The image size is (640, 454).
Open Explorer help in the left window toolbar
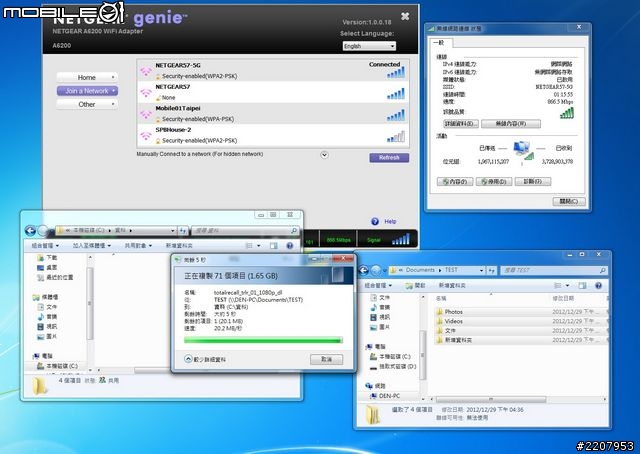click(289, 245)
